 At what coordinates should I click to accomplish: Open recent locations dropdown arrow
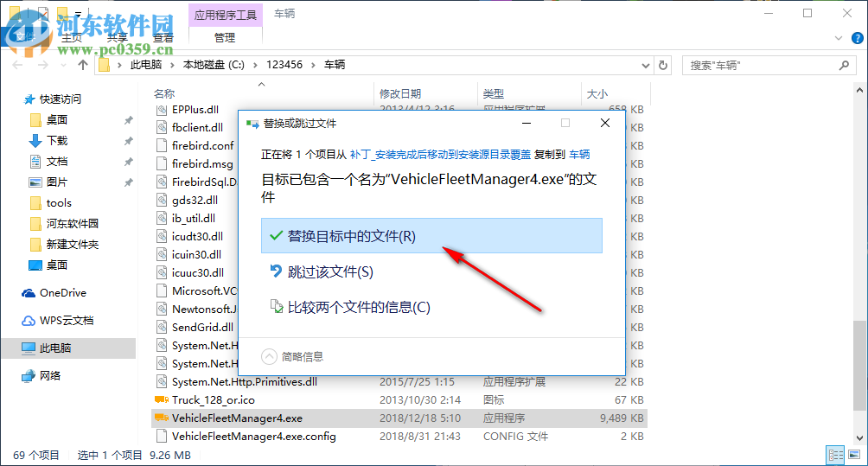click(63, 66)
